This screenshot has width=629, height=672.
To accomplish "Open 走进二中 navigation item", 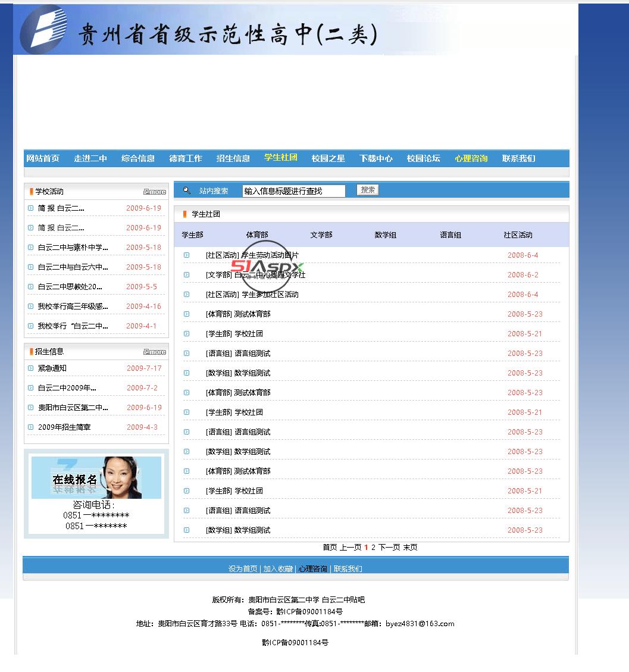I will point(90,158).
